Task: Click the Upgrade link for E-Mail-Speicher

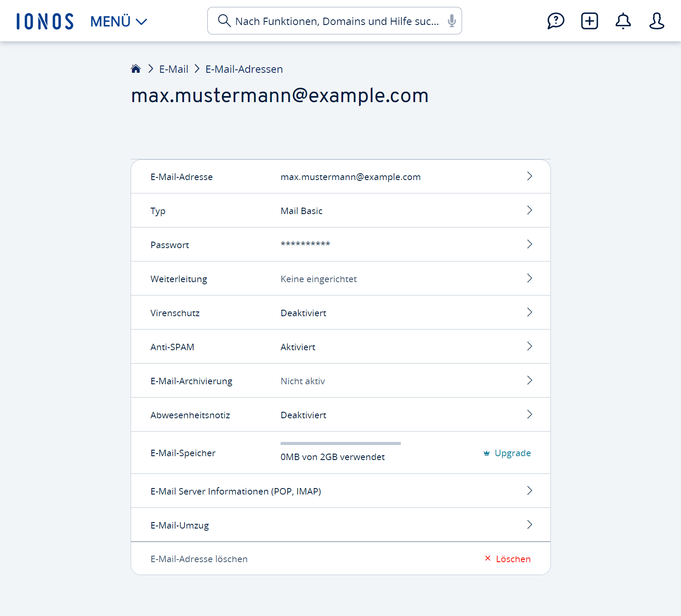Action: point(512,453)
